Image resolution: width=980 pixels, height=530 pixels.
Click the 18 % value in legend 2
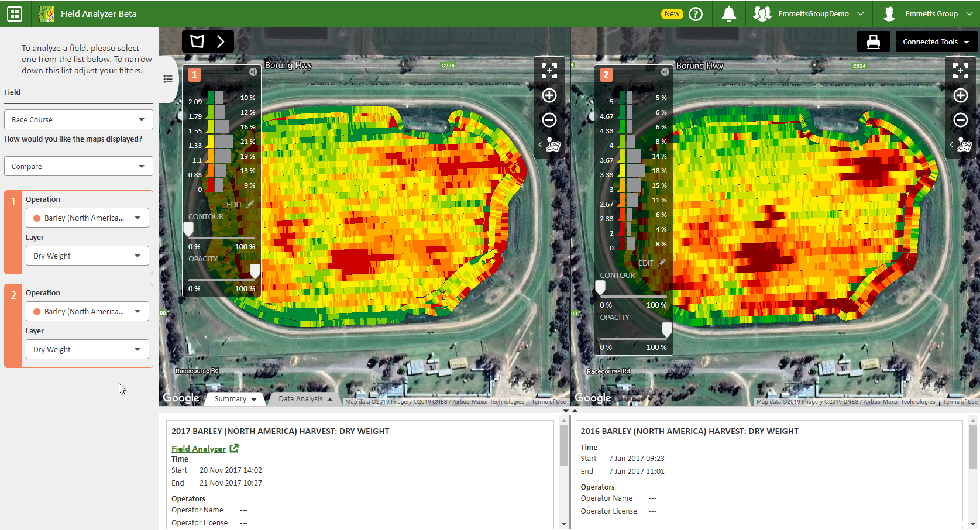coord(659,171)
